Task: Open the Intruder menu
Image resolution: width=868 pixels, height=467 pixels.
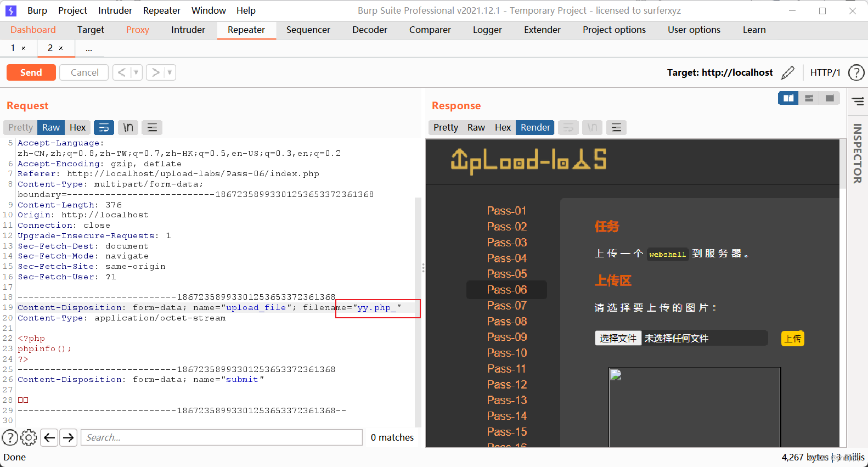Action: click(115, 10)
